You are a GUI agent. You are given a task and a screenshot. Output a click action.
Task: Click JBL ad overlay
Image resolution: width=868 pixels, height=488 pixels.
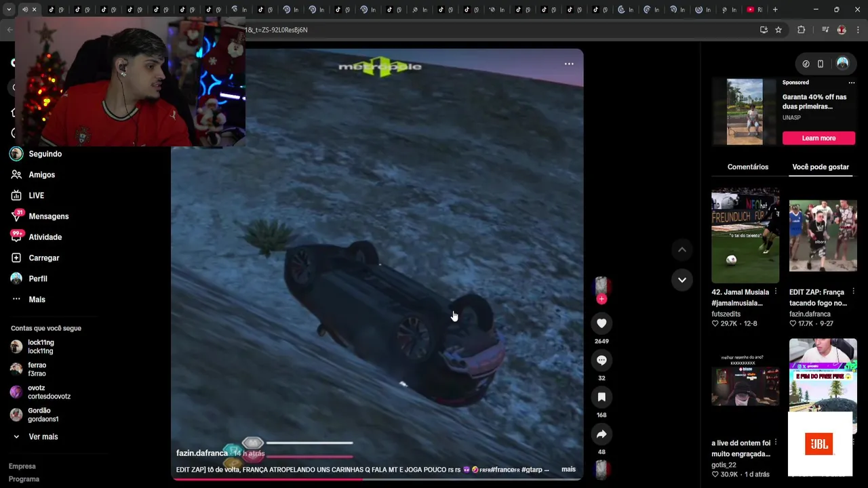tap(820, 444)
